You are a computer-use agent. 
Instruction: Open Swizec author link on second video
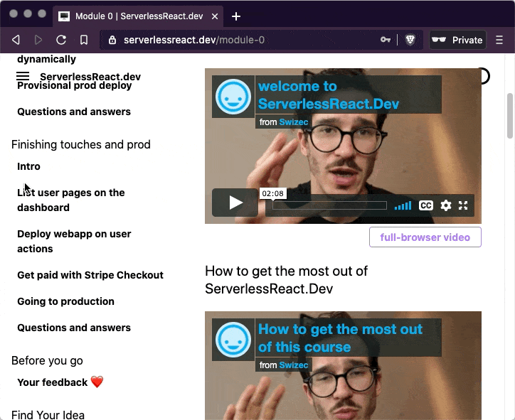(x=294, y=365)
